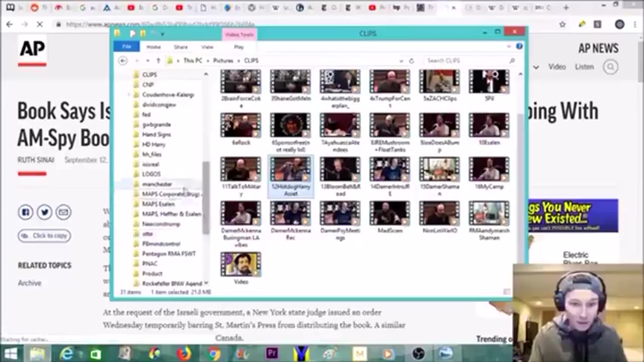Open the Share ribbon tab
The width and height of the screenshot is (644, 362).
click(x=181, y=47)
